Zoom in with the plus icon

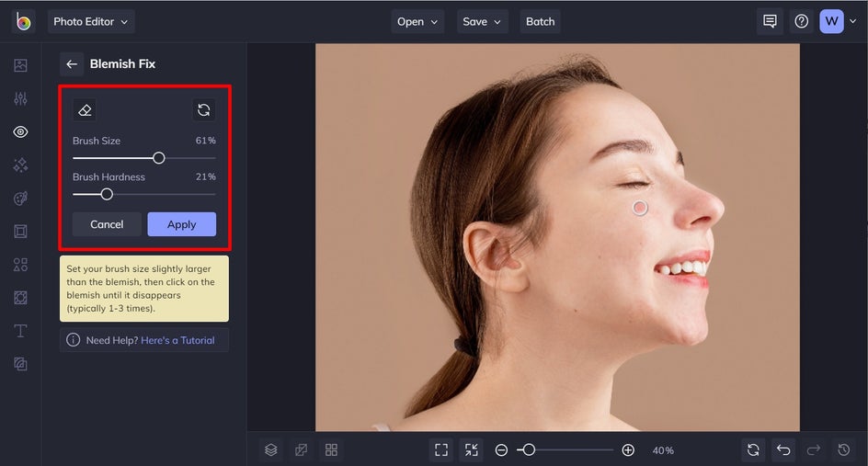[x=628, y=449]
